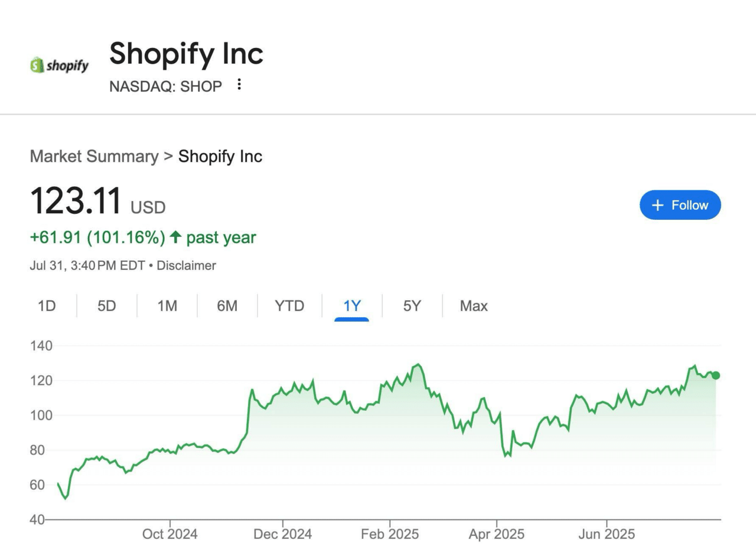Switch chart to 5D range
Viewport: 756px width, 549px height.
tap(107, 306)
